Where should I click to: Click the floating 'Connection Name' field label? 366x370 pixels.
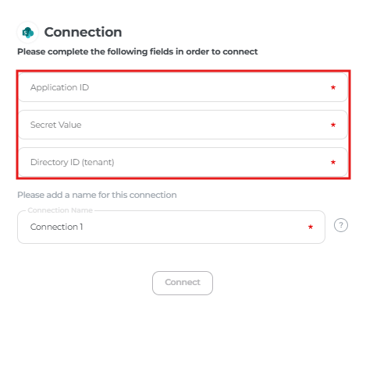60,210
